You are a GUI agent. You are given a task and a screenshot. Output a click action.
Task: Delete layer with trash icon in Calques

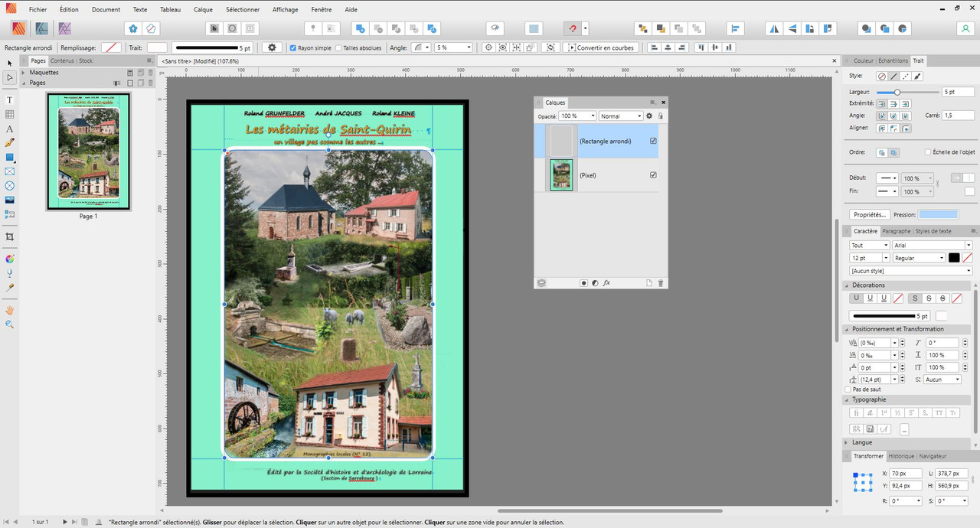[x=661, y=283]
